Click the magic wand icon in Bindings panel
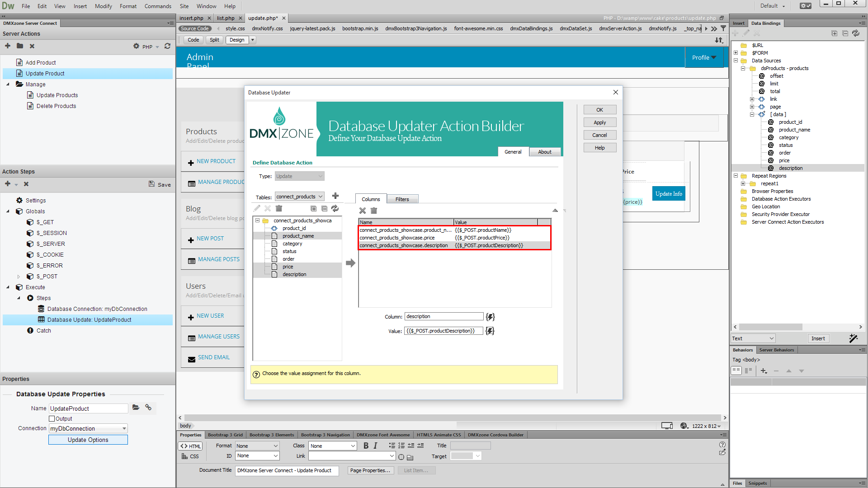 coord(853,338)
